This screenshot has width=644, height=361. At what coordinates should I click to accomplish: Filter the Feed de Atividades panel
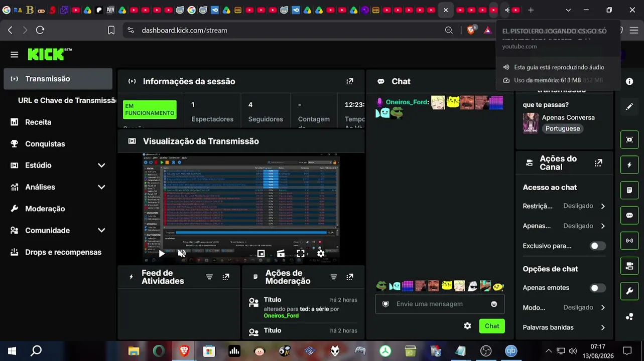click(x=209, y=277)
